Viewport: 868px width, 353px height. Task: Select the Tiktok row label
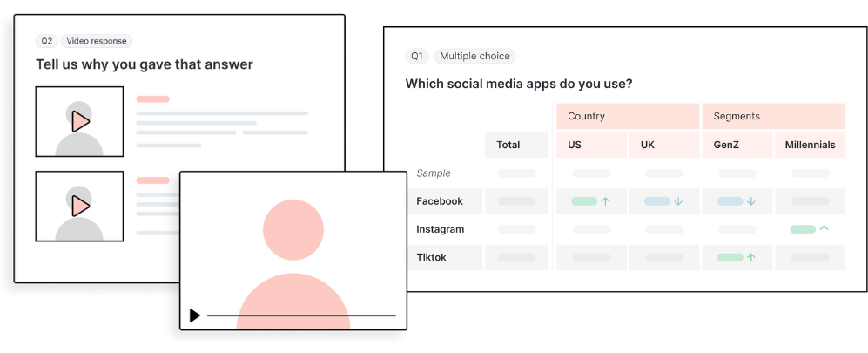(x=433, y=258)
